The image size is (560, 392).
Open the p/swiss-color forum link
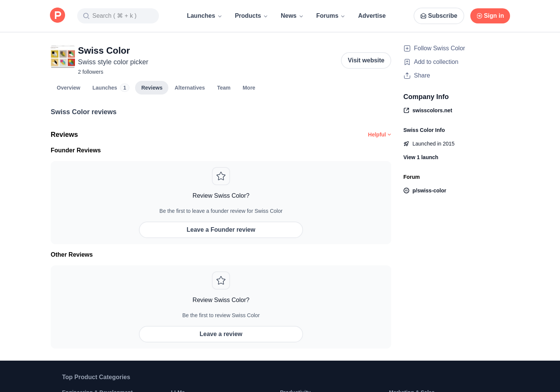(x=429, y=191)
